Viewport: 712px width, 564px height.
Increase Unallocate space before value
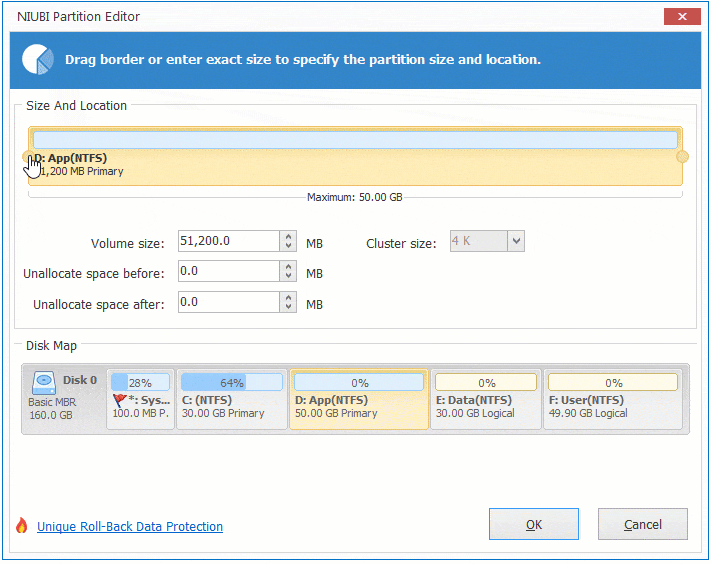[288, 267]
